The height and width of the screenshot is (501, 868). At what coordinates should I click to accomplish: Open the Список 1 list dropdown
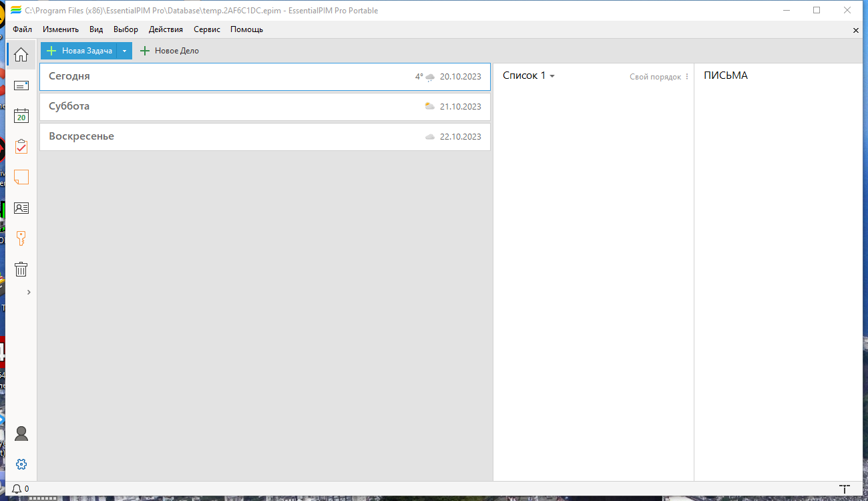pyautogui.click(x=528, y=75)
